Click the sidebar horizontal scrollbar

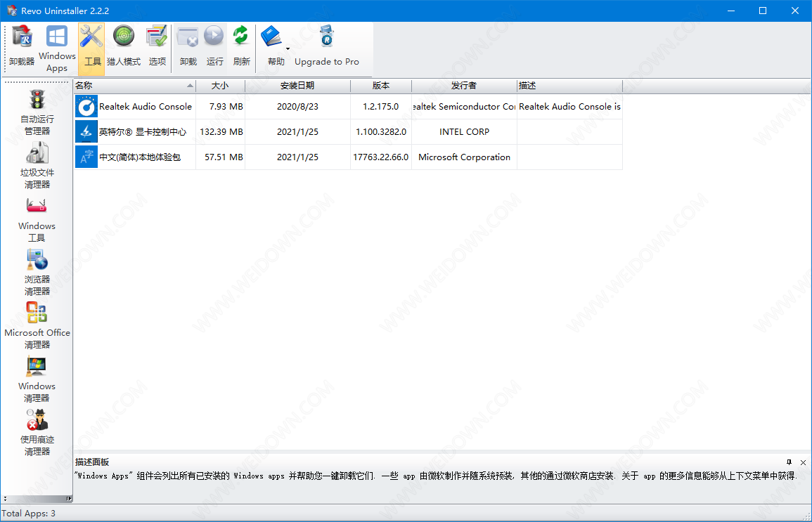[37, 499]
